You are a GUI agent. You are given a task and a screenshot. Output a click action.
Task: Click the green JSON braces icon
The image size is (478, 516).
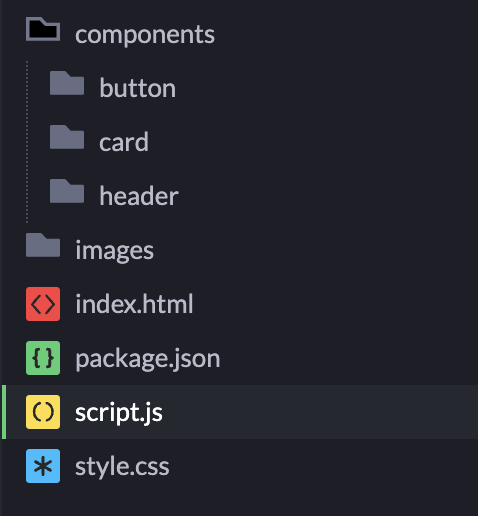click(x=43, y=358)
